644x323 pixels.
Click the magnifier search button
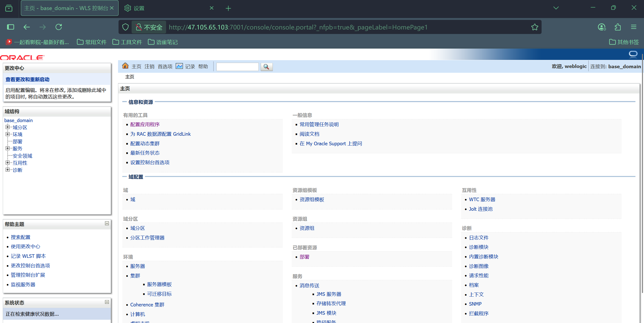coord(267,67)
